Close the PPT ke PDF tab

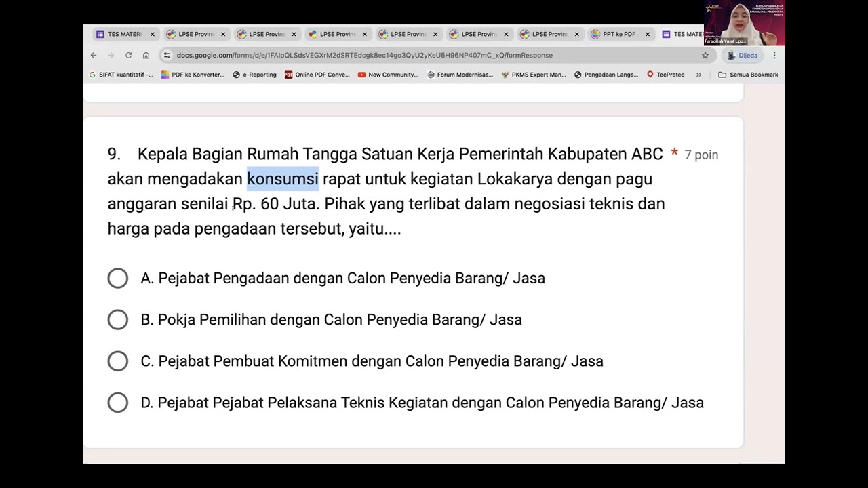(648, 34)
